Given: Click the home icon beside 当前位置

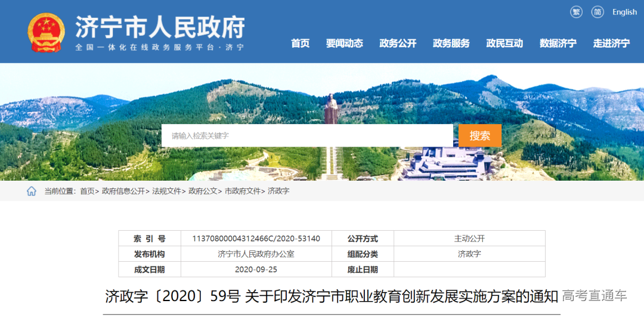Looking at the screenshot, I should point(32,191).
